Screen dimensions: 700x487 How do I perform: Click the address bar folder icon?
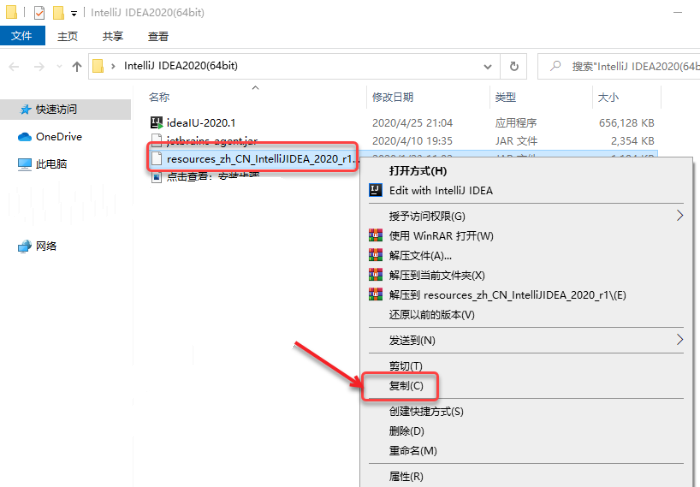(x=98, y=66)
